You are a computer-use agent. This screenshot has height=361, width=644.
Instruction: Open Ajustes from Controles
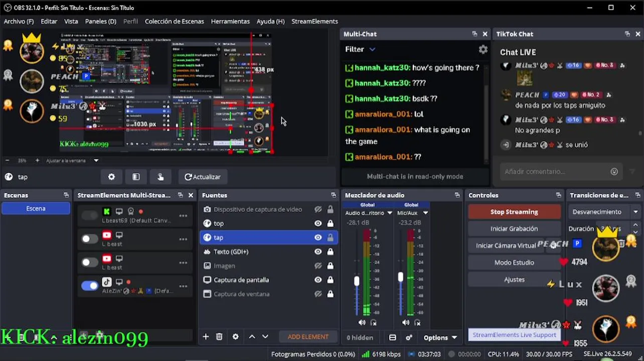pyautogui.click(x=514, y=279)
